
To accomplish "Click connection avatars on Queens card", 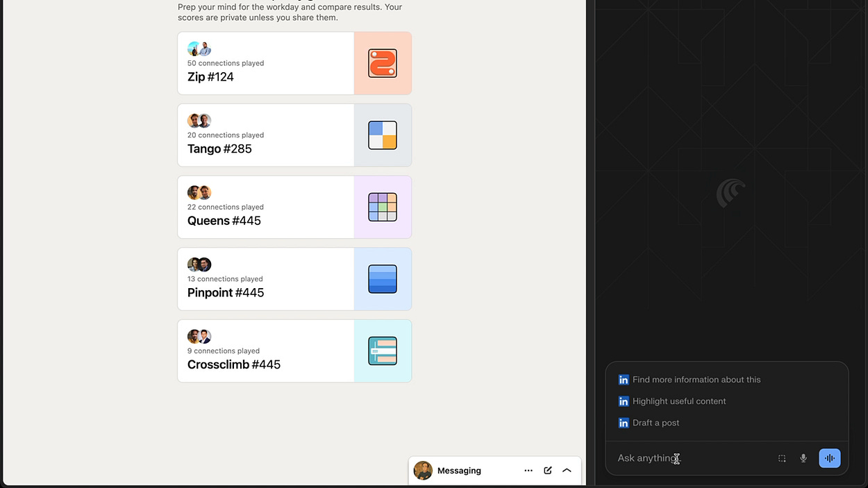I will pyautogui.click(x=199, y=192).
